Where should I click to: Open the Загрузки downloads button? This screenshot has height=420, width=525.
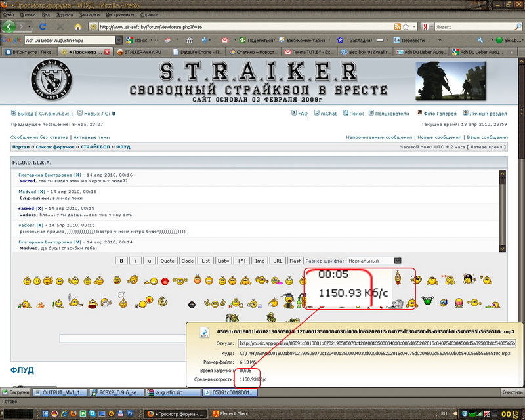(16, 392)
